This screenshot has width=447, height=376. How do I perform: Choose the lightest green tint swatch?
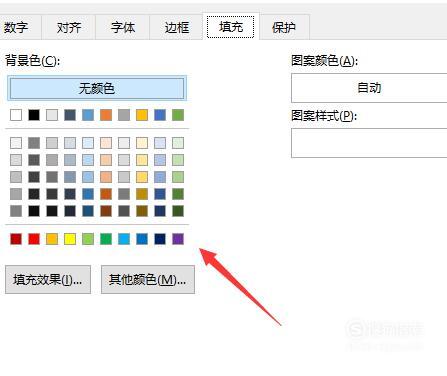(178, 143)
